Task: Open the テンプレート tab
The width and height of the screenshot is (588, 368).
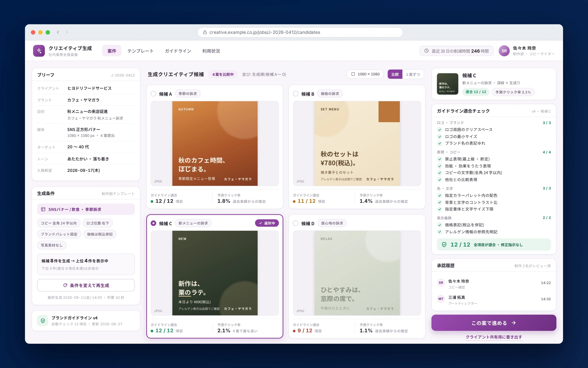Action: click(140, 51)
